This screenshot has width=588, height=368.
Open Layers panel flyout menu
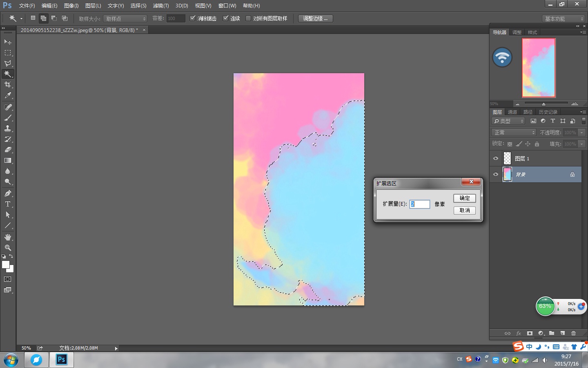[583, 112]
